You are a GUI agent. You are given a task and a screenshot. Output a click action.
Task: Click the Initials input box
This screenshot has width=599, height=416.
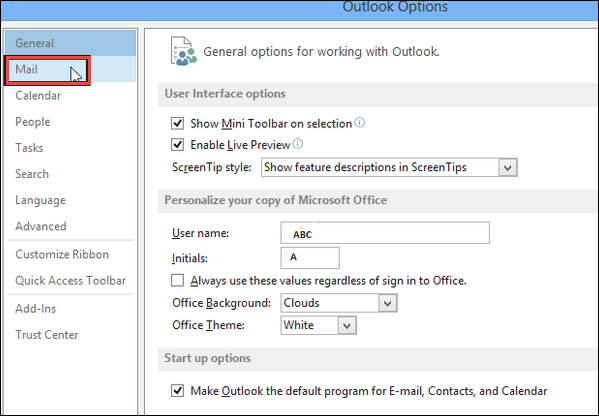[x=310, y=258]
